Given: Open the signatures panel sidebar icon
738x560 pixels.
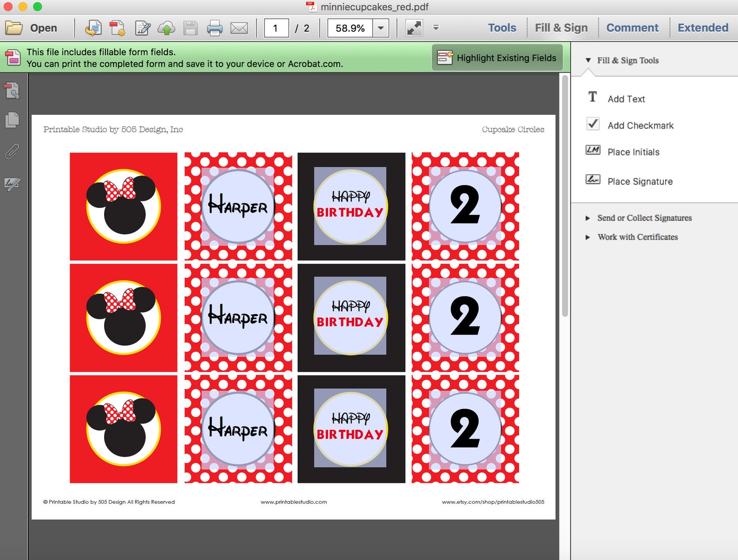Looking at the screenshot, I should (x=12, y=184).
